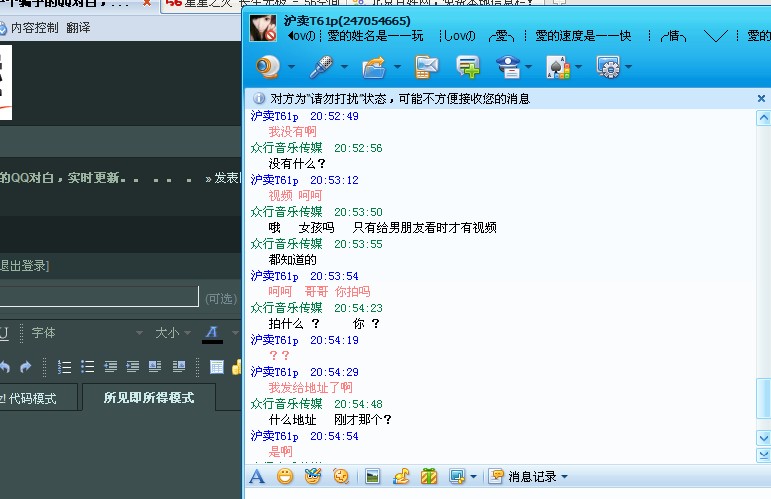Toggle underline U in editor toolbar
Image resolution: width=771 pixels, height=499 pixels.
[4, 333]
